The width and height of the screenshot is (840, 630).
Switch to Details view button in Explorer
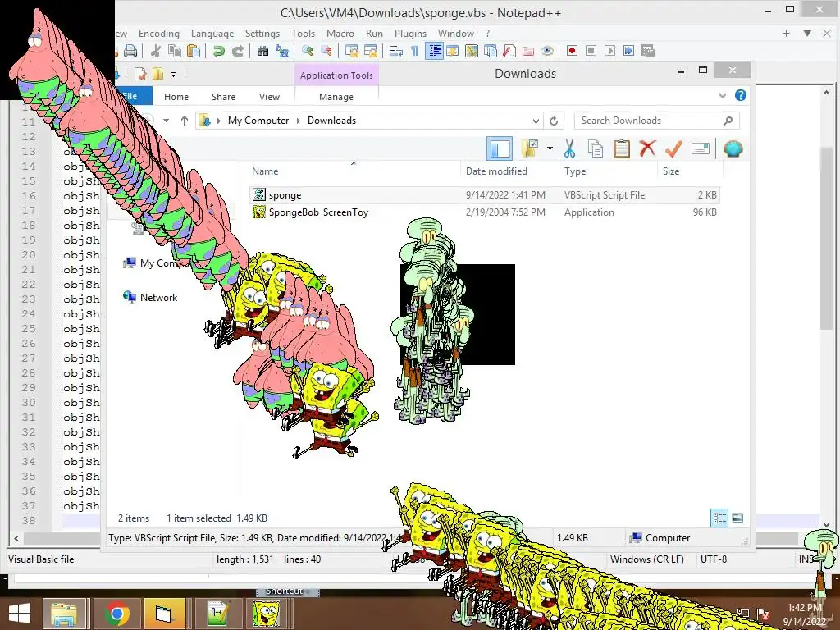[x=719, y=518]
